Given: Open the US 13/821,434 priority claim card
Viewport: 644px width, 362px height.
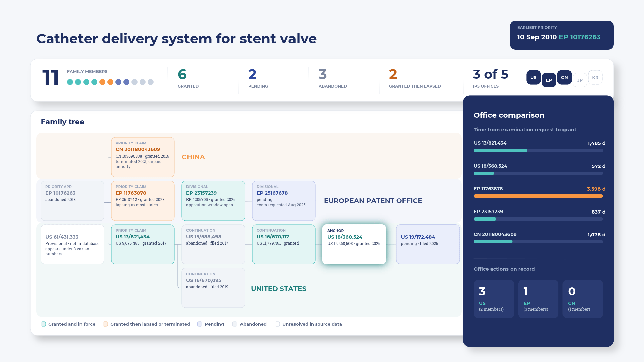Looking at the screenshot, I should [143, 244].
